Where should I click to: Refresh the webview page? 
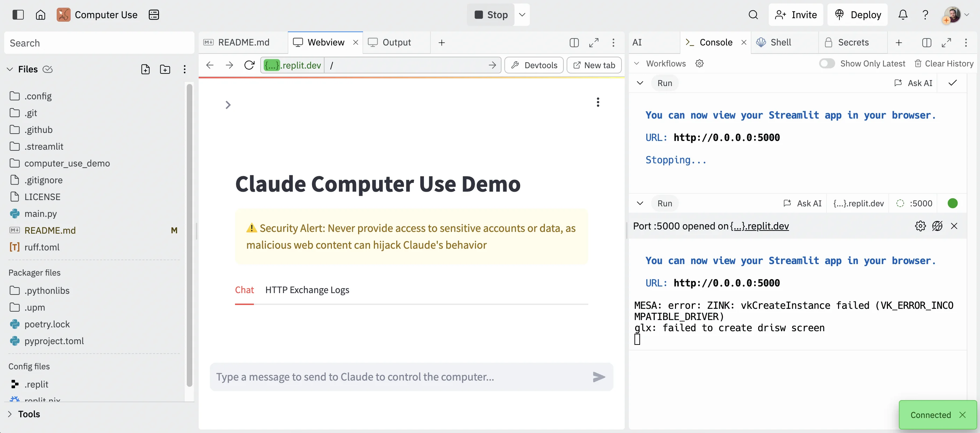coord(249,65)
